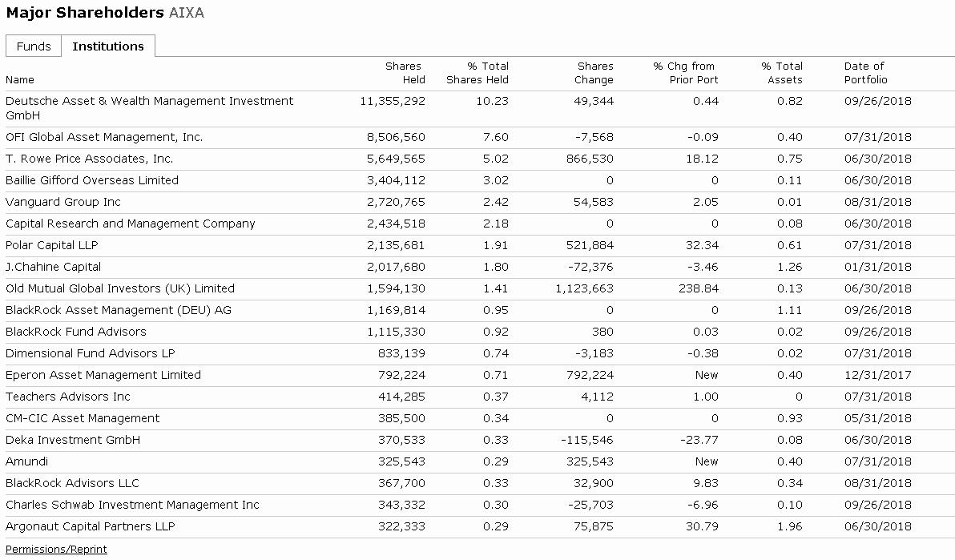Click Argonaut Capital Partners LLP

click(x=91, y=526)
